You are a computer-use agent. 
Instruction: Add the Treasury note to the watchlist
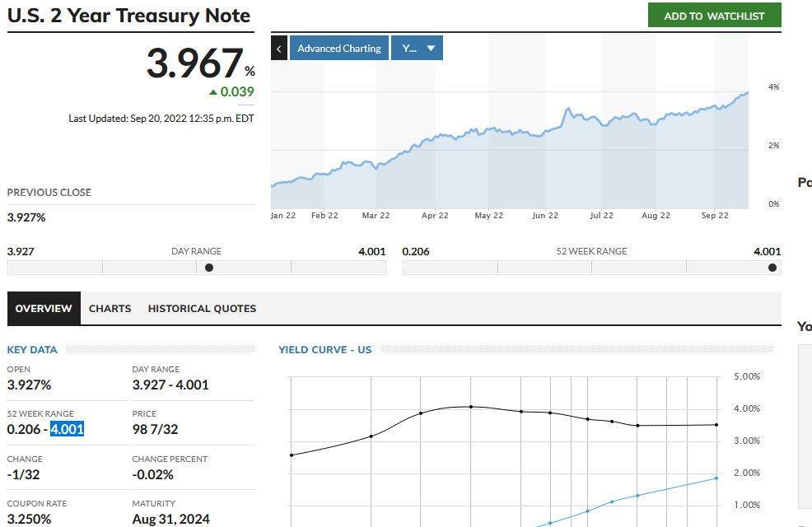[x=714, y=16]
